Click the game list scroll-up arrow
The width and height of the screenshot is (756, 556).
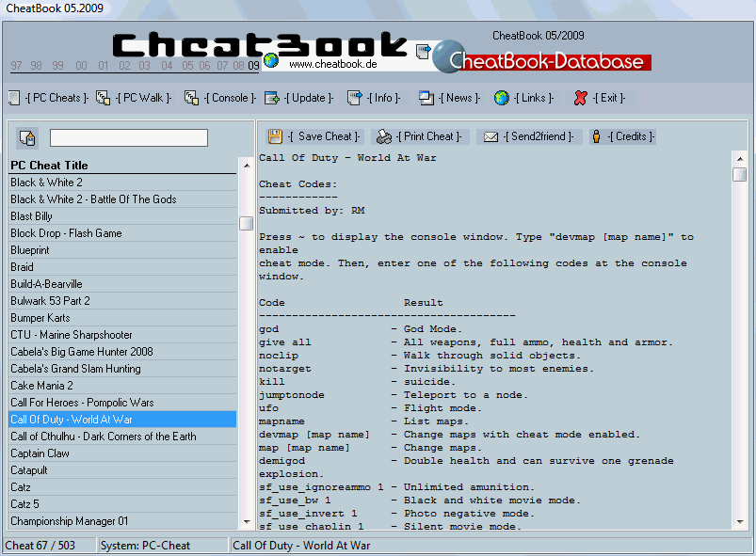coord(247,166)
